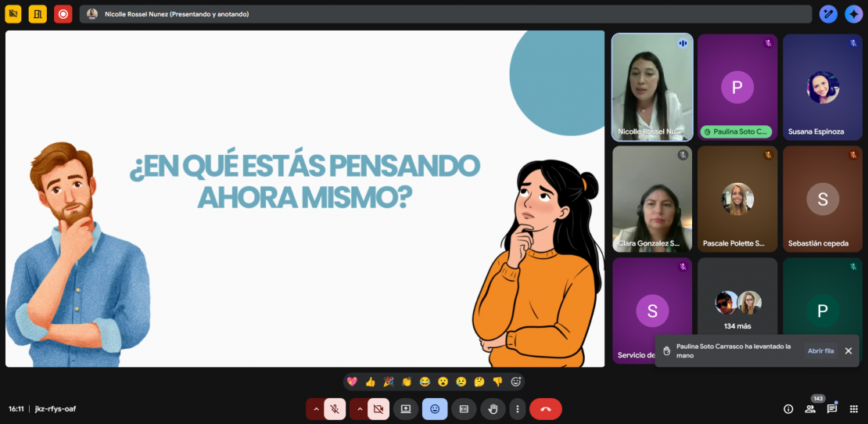Open the three-dot more options menu
The height and width of the screenshot is (424, 868).
coord(517,408)
